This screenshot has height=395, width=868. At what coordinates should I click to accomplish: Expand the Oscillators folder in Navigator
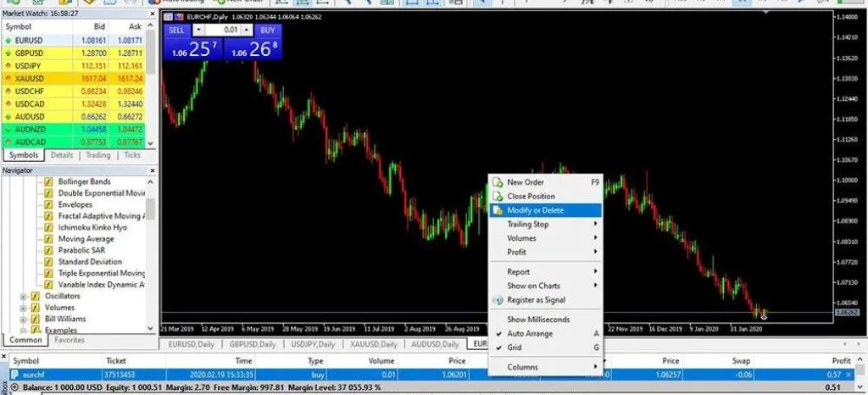[23, 297]
